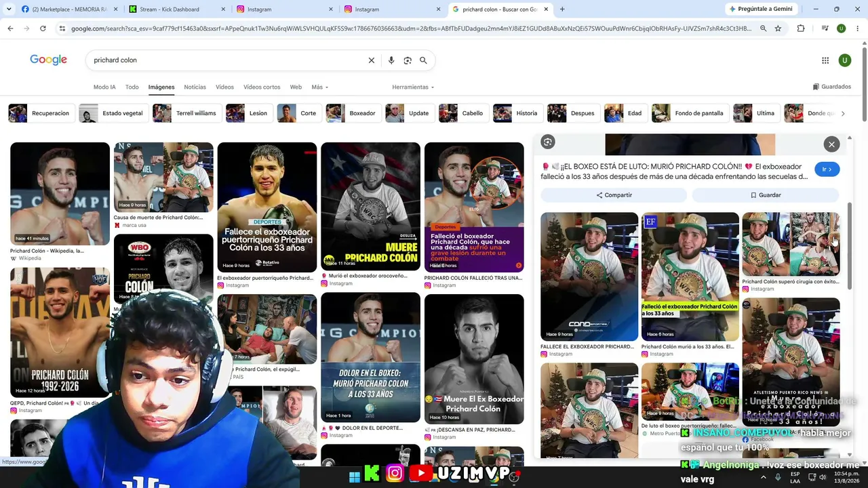
Task: Switch to the Web results tab
Action: [x=296, y=87]
